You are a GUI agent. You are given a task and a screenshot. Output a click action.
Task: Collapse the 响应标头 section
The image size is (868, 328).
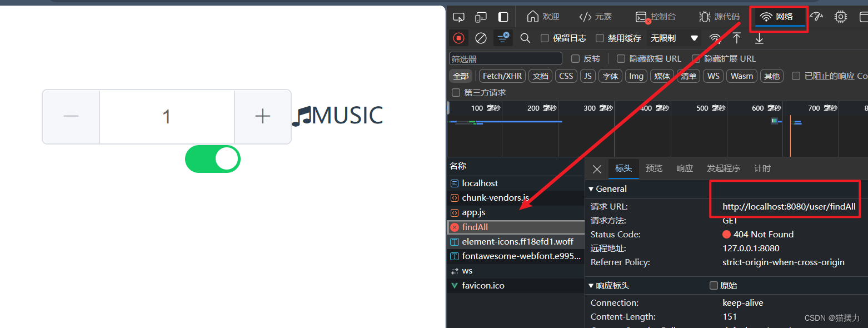point(608,285)
